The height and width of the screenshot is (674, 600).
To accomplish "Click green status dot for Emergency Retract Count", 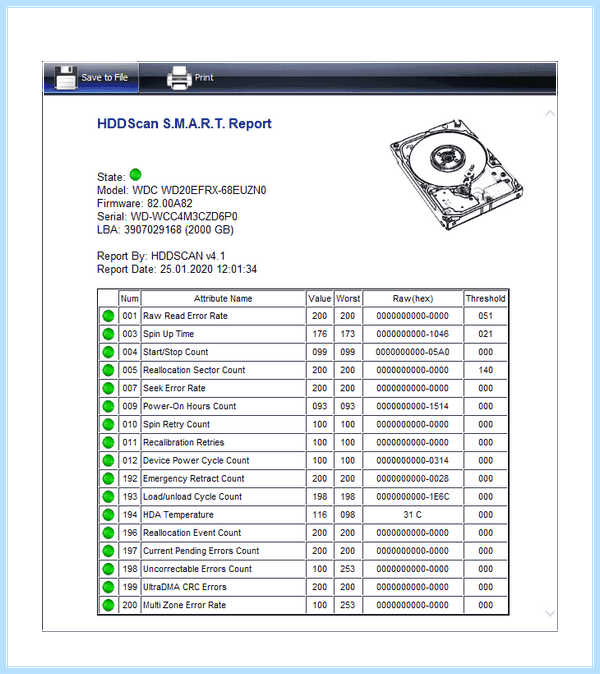I will [x=108, y=478].
